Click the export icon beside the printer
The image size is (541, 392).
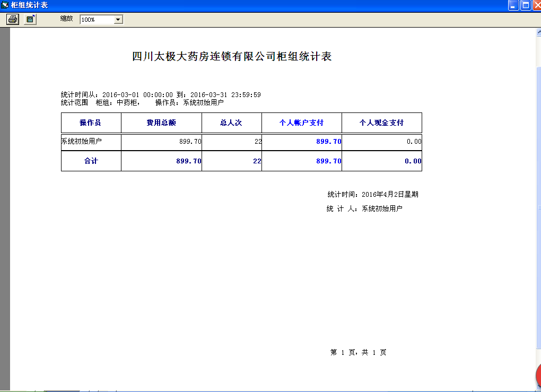click(30, 19)
